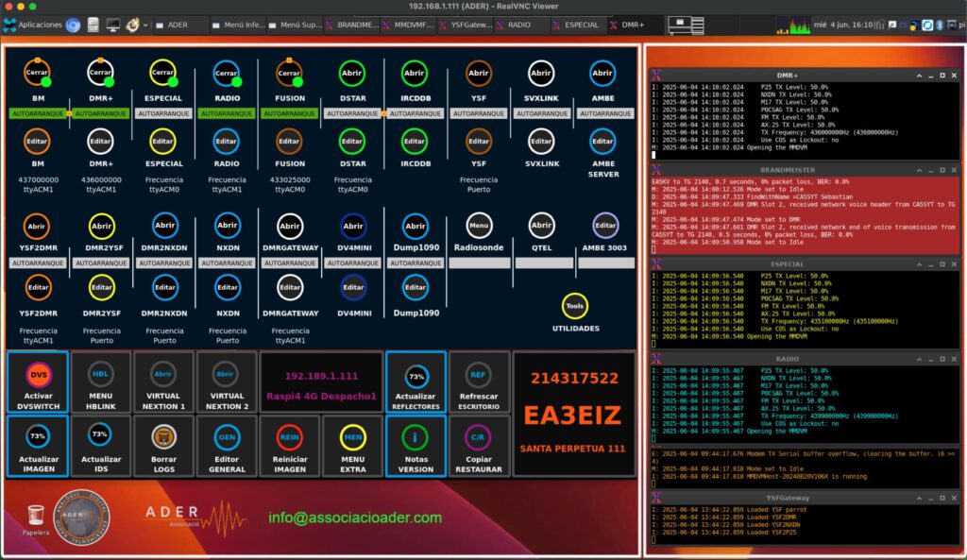Close DMR+ with its Cerrar icon
The image size is (967, 560).
pos(100,73)
